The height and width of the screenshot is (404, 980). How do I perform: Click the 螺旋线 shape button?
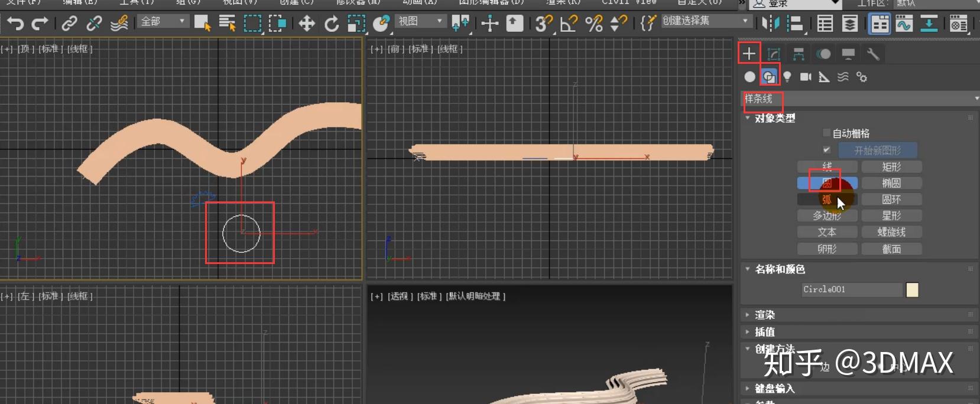click(x=891, y=232)
